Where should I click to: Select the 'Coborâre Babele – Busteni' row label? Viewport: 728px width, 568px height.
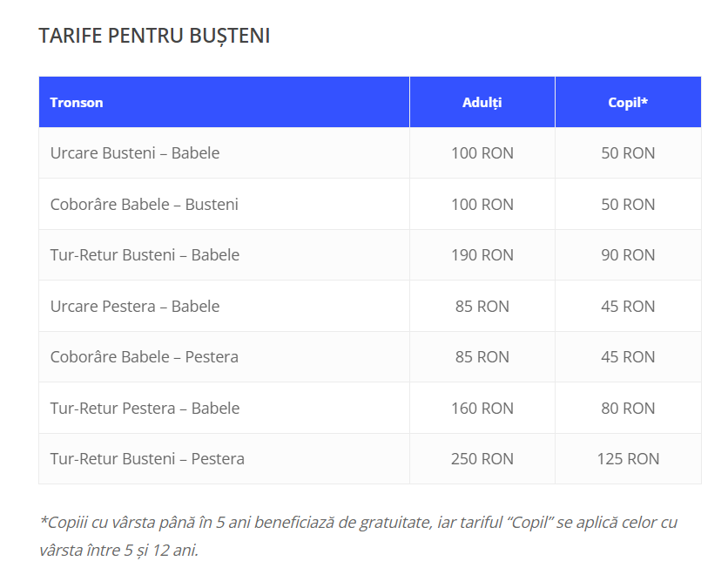[x=144, y=205]
